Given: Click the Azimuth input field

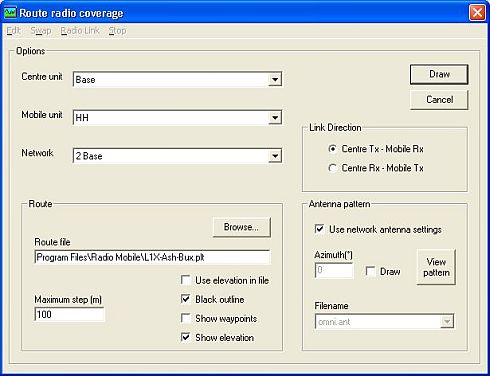Looking at the screenshot, I should click(334, 270).
